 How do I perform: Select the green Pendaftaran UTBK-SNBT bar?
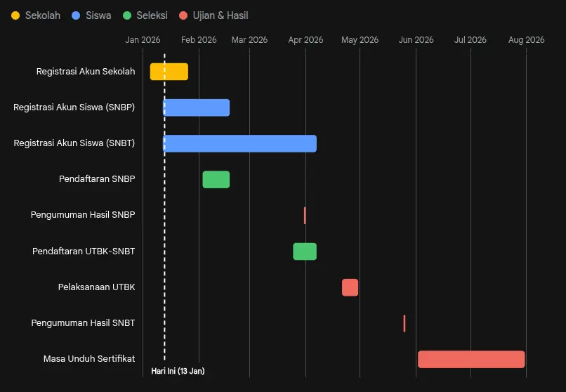pyautogui.click(x=305, y=251)
